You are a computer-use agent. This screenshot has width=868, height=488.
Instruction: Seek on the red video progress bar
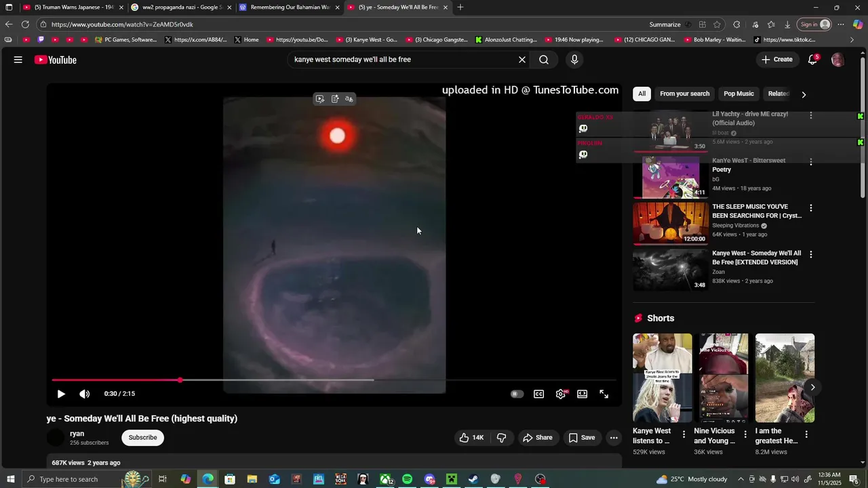tap(334, 380)
